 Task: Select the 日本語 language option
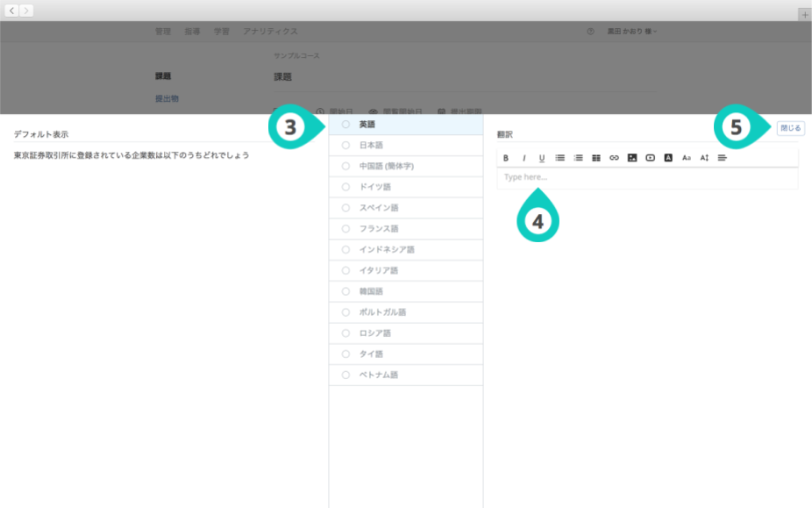tap(345, 146)
